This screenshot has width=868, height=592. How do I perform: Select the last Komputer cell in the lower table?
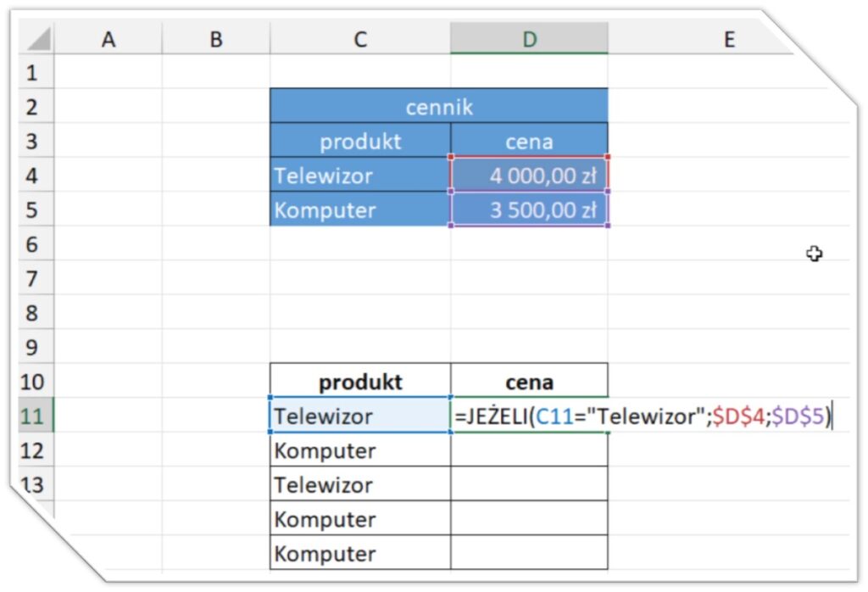pos(359,553)
